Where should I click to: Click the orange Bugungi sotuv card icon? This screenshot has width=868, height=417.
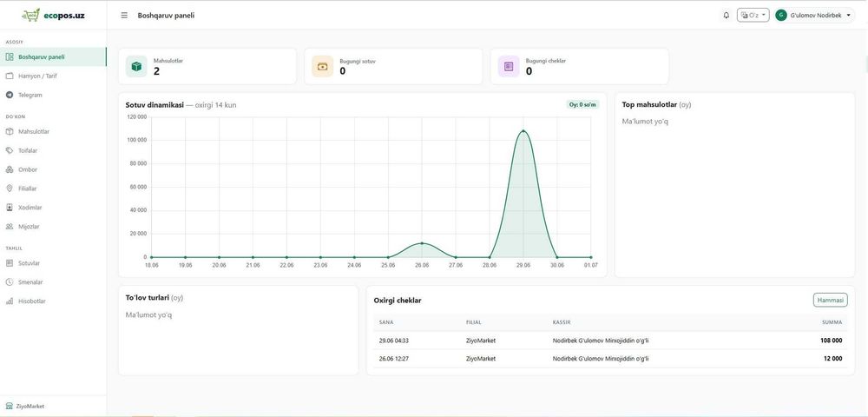(x=322, y=66)
